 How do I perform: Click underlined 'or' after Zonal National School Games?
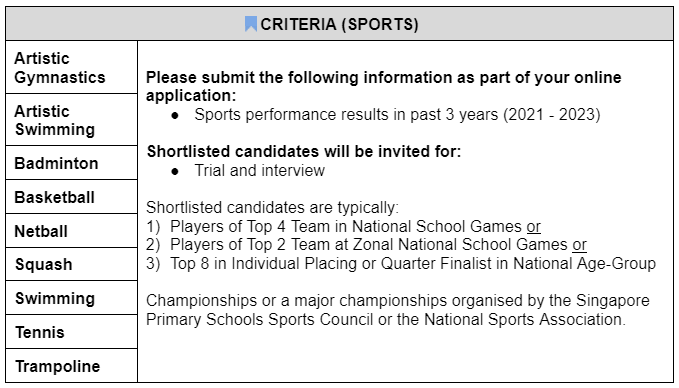click(x=579, y=245)
